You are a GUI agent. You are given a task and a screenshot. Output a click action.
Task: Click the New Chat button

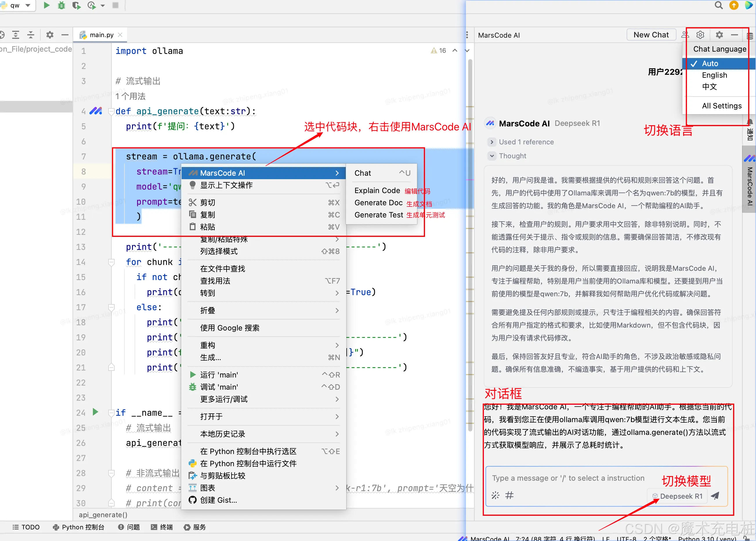(x=651, y=35)
